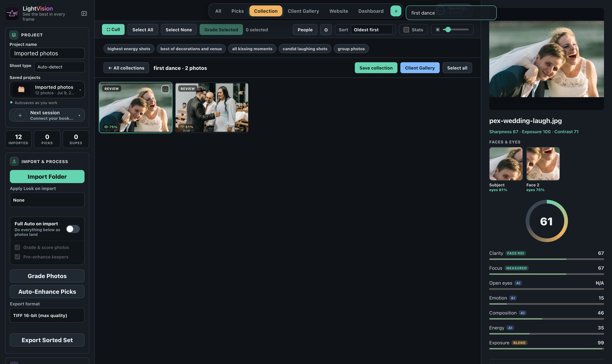Open the Website tab
Image resolution: width=612 pixels, height=364 pixels.
[339, 11]
